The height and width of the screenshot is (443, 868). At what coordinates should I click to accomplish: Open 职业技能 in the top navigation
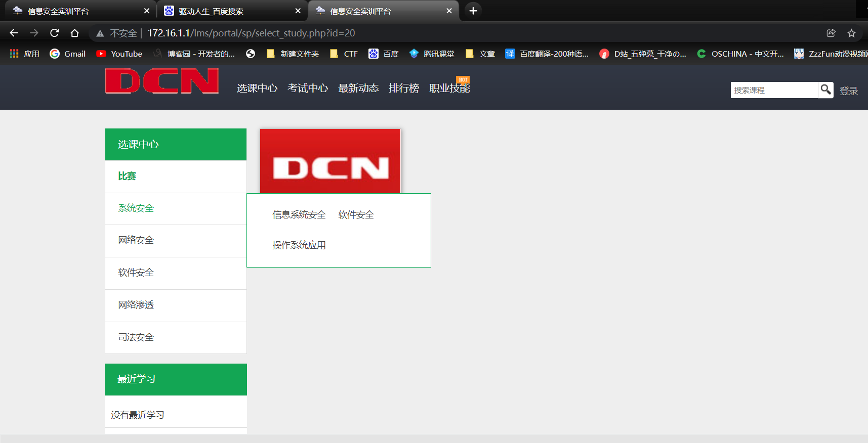[x=449, y=88]
